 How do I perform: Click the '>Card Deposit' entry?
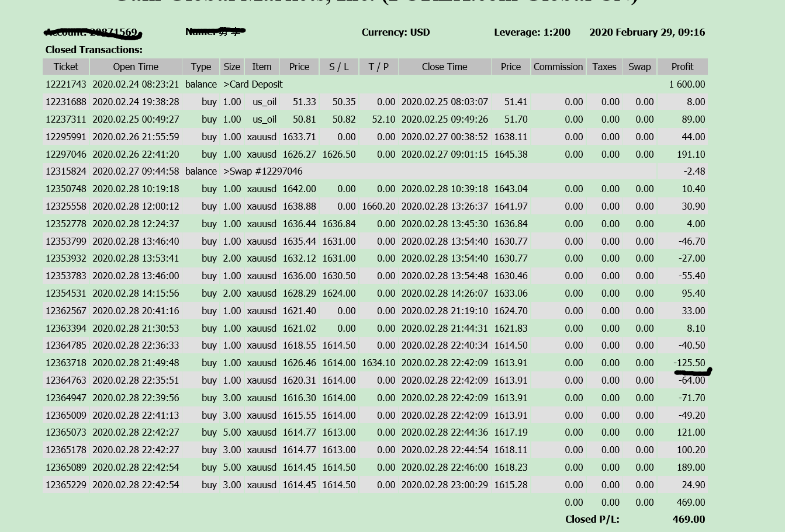point(253,84)
